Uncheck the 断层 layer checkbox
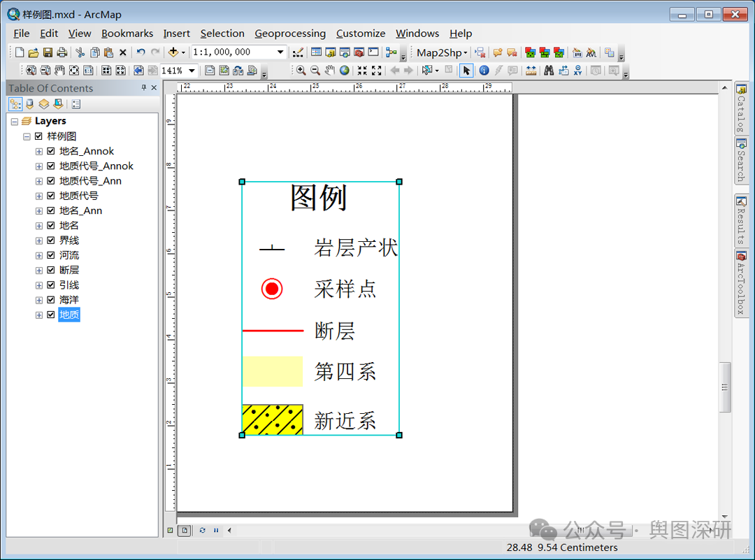 50,270
